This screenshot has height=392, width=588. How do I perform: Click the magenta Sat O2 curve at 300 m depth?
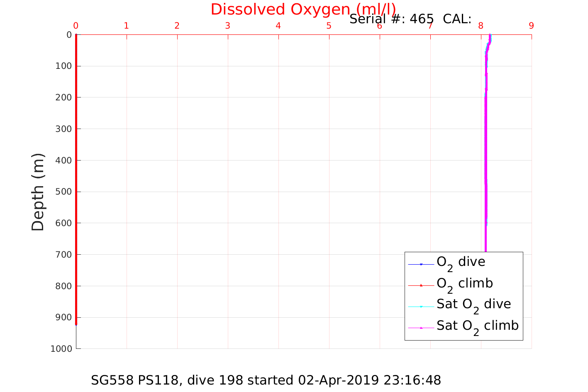point(486,129)
